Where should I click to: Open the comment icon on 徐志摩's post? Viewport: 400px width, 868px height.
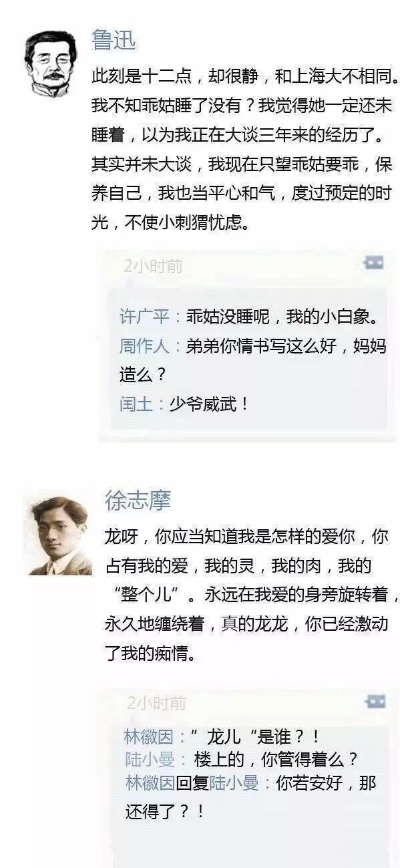[x=376, y=702]
